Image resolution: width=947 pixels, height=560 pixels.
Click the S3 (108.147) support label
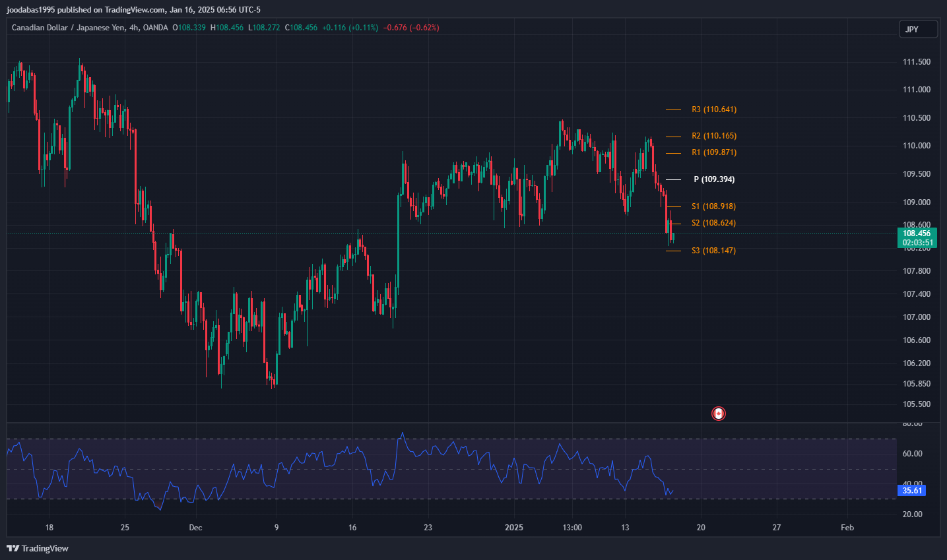point(713,251)
